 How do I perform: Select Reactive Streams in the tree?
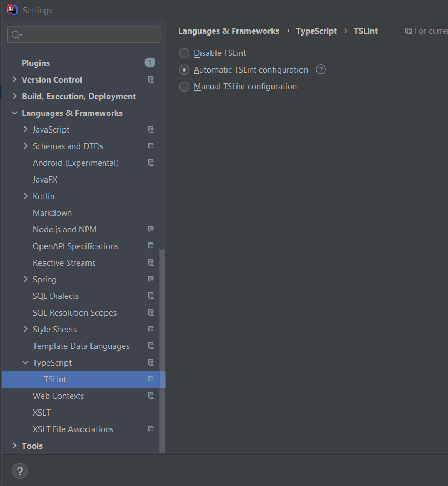point(64,263)
